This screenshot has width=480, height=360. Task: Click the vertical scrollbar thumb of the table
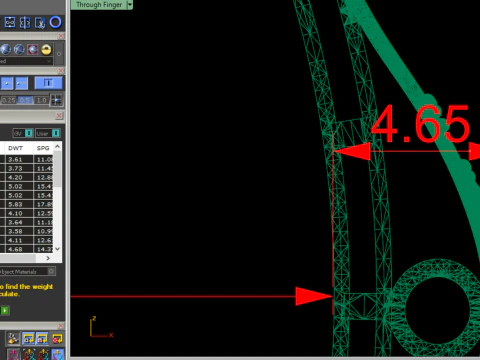pyautogui.click(x=57, y=169)
